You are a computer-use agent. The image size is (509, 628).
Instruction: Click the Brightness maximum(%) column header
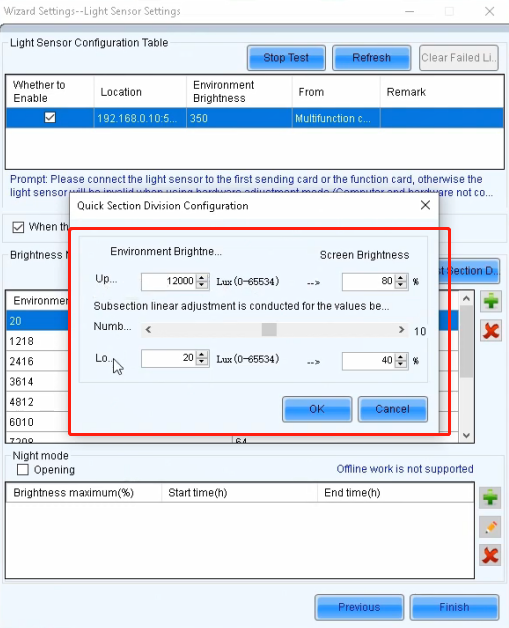tap(84, 492)
